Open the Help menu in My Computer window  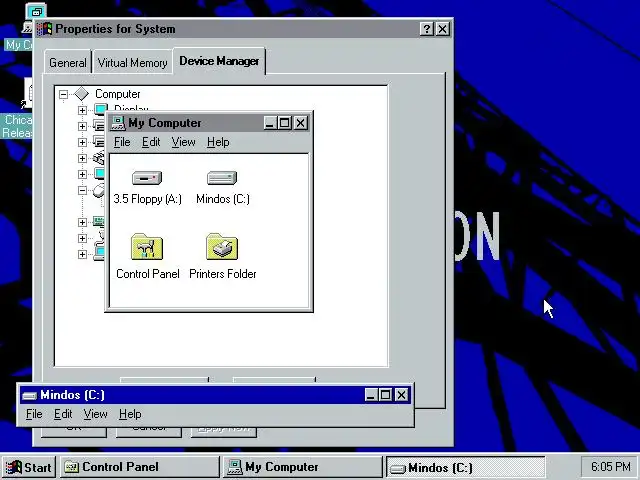coord(218,142)
